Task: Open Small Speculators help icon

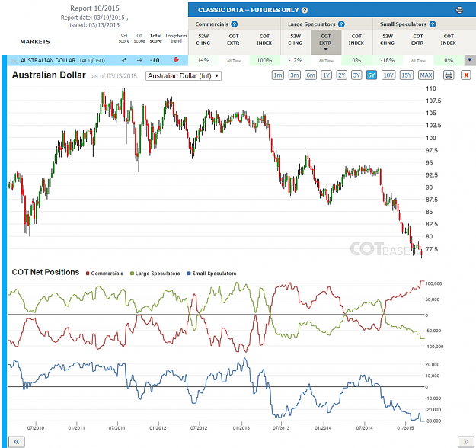Action: pyautogui.click(x=433, y=24)
